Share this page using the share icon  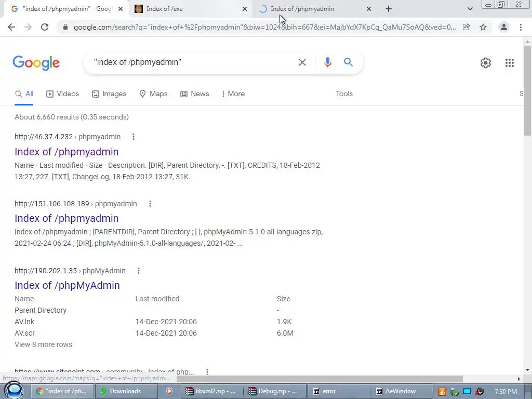tap(467, 27)
